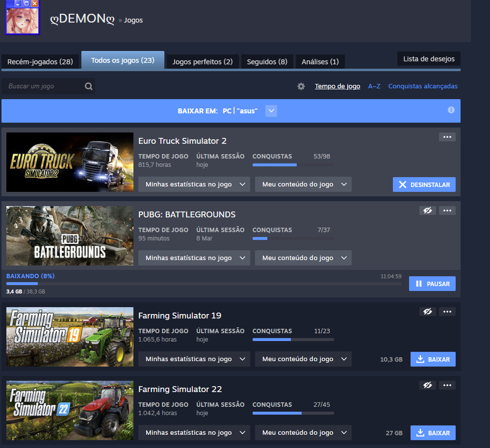The image size is (490, 448).
Task: Open the DEMON profile name link
Action: (x=82, y=19)
